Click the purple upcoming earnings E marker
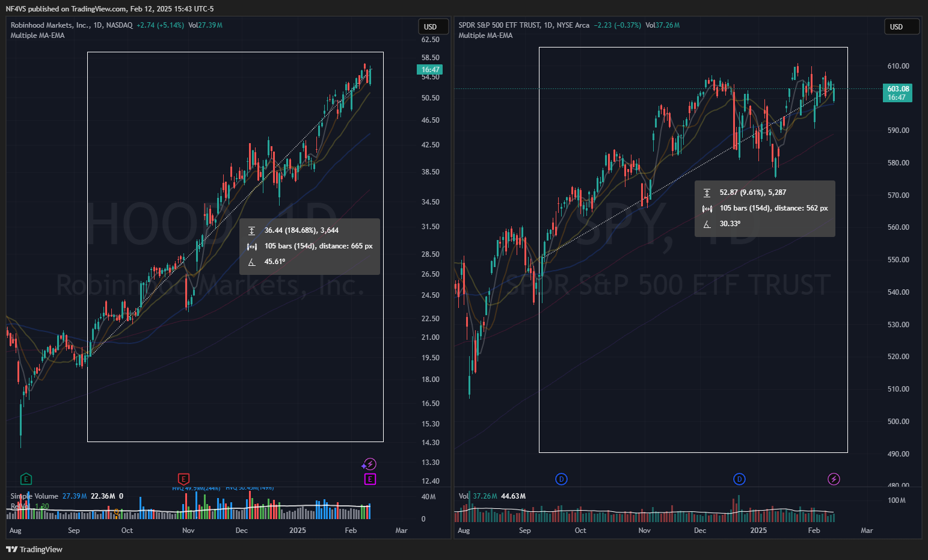The width and height of the screenshot is (928, 560). pyautogui.click(x=370, y=479)
